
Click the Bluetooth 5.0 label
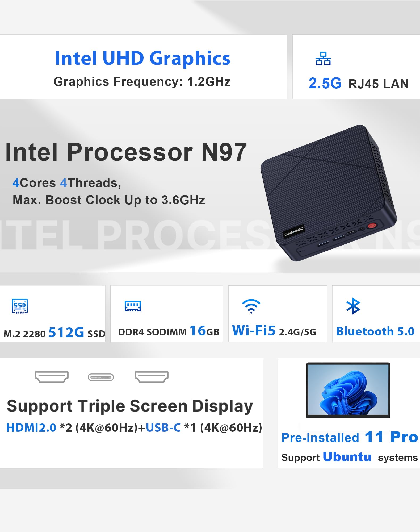pyautogui.click(x=375, y=331)
